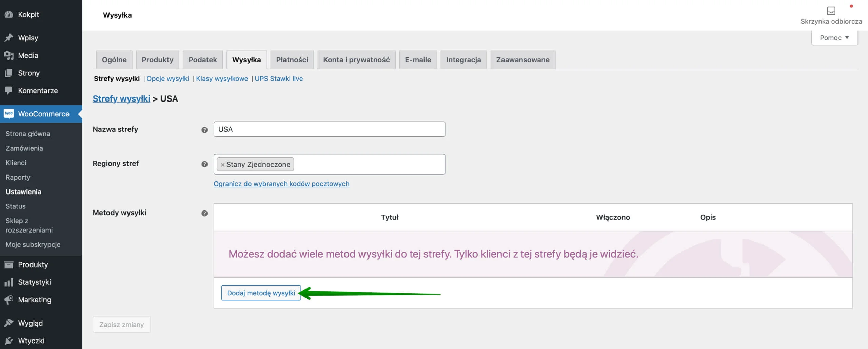Image resolution: width=868 pixels, height=349 pixels.
Task: Open Sklep z rozszerzeniami menu item
Action: pyautogui.click(x=29, y=225)
